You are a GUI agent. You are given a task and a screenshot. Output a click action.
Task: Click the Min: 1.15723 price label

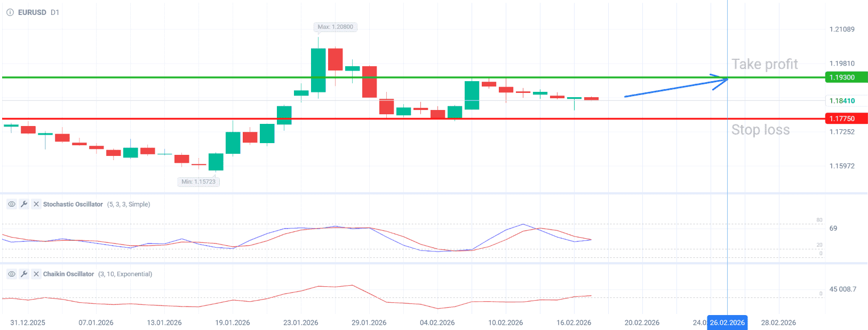(198, 182)
